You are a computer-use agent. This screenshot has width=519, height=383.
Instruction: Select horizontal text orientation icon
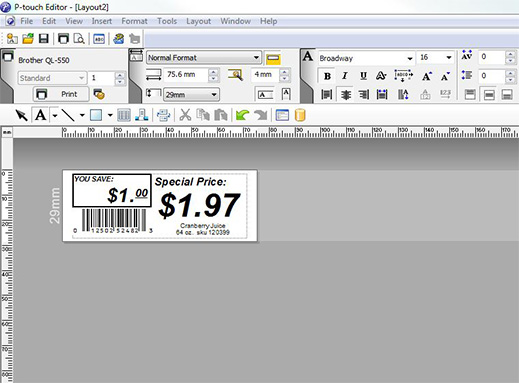(266, 95)
